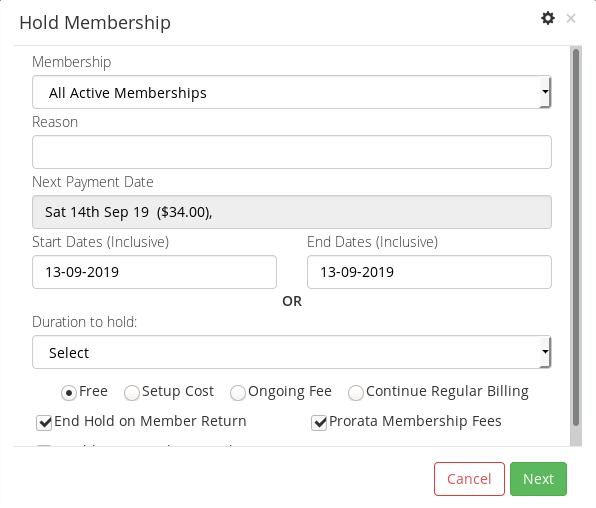This screenshot has width=596, height=508.
Task: Click the Duration dropdown arrow
Action: (545, 352)
